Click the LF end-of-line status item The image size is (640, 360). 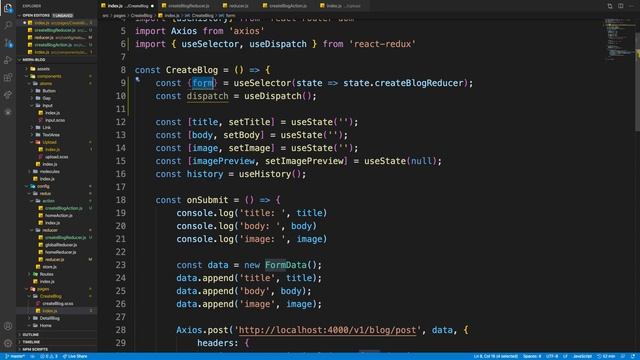[x=565, y=356]
